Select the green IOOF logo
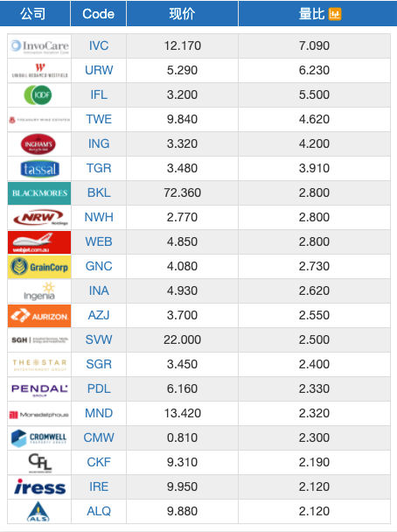The height and width of the screenshot is (532, 397). coord(38,95)
